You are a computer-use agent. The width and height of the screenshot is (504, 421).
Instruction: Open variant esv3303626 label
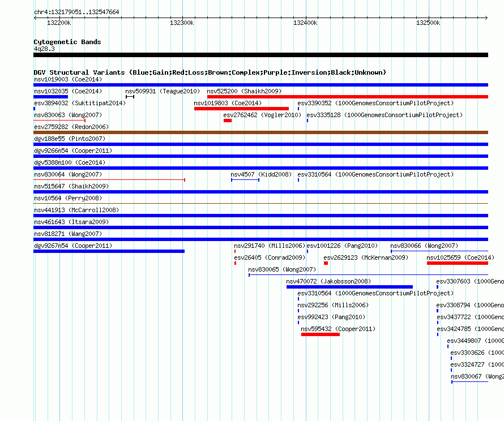pyautogui.click(x=477, y=353)
